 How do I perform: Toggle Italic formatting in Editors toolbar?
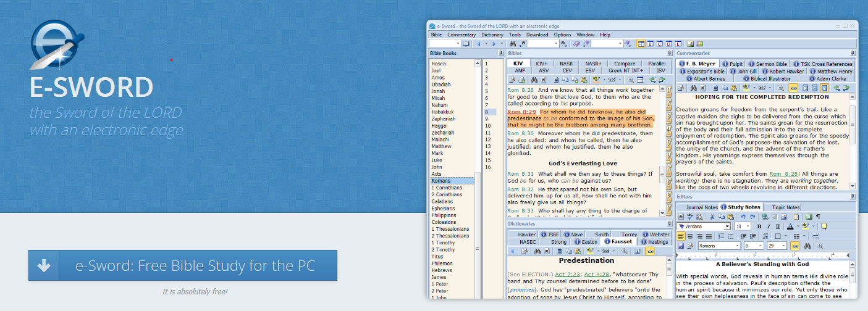click(x=768, y=226)
